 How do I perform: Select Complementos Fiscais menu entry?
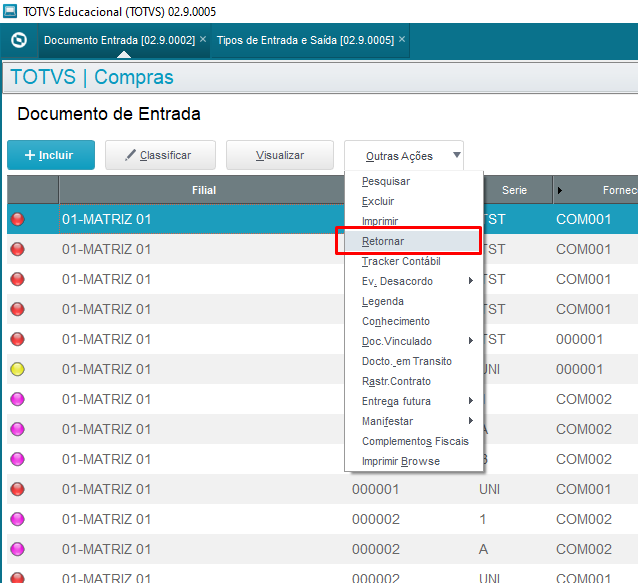click(x=415, y=441)
